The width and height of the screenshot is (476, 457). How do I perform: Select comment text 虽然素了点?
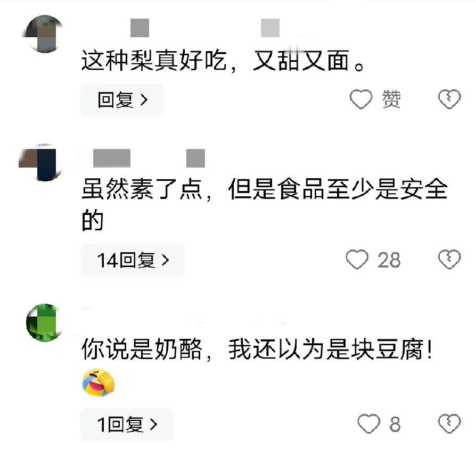tap(142, 189)
